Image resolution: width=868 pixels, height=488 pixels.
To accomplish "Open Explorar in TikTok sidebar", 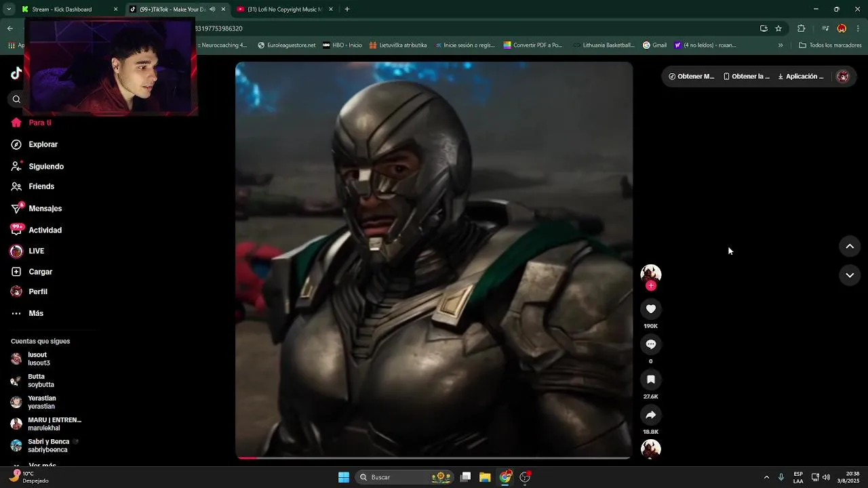I will [x=35, y=144].
